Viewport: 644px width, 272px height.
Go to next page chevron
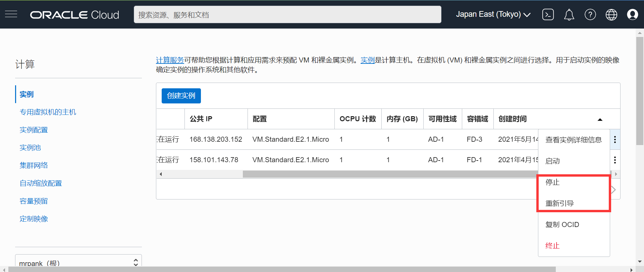[613, 190]
